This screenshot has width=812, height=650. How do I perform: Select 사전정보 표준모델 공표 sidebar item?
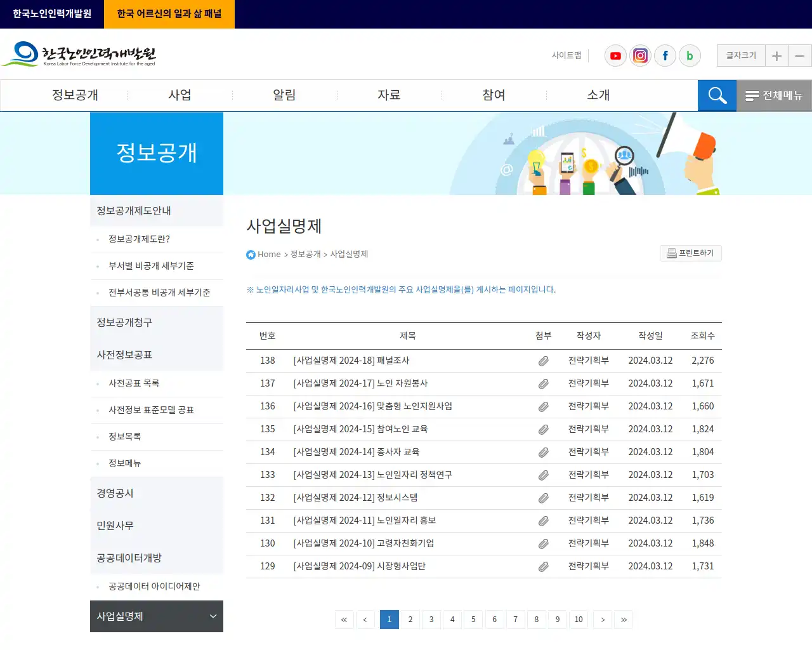click(x=157, y=410)
